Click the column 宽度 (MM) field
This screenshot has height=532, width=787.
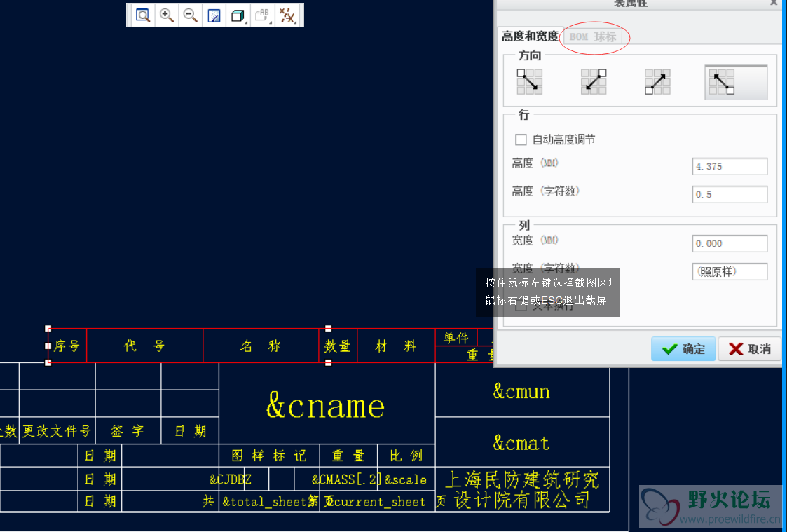730,243
